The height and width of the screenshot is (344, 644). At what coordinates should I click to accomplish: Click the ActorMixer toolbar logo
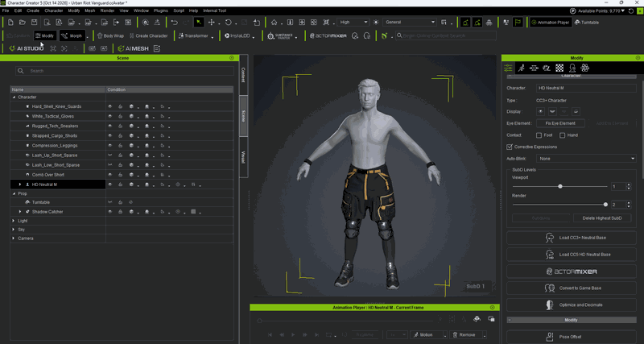click(328, 35)
